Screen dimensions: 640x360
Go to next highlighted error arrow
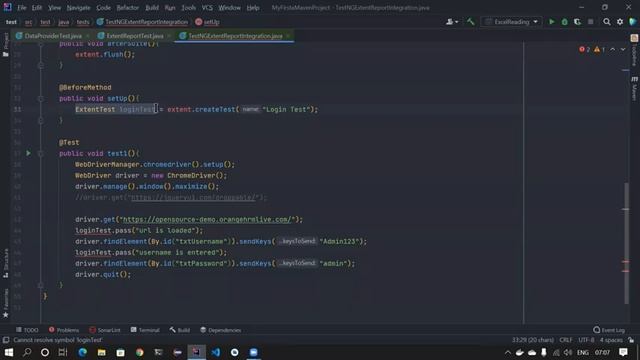point(623,49)
